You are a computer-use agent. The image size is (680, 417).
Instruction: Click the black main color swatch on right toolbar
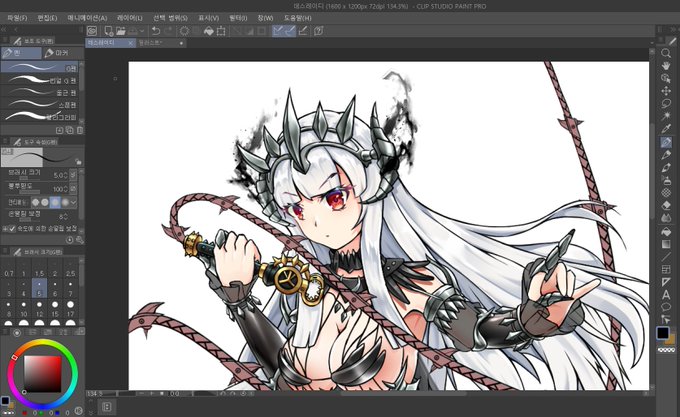click(x=663, y=332)
